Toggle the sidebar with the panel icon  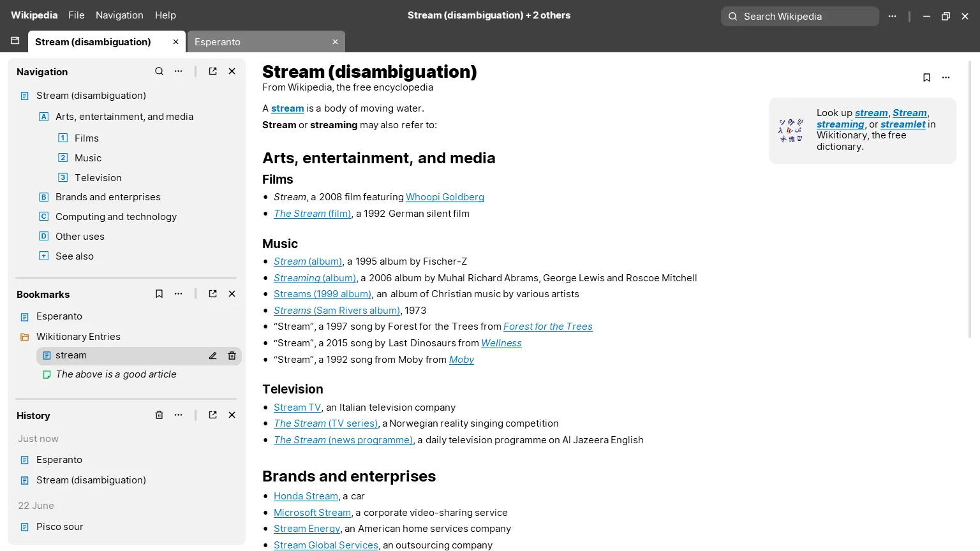(15, 40)
